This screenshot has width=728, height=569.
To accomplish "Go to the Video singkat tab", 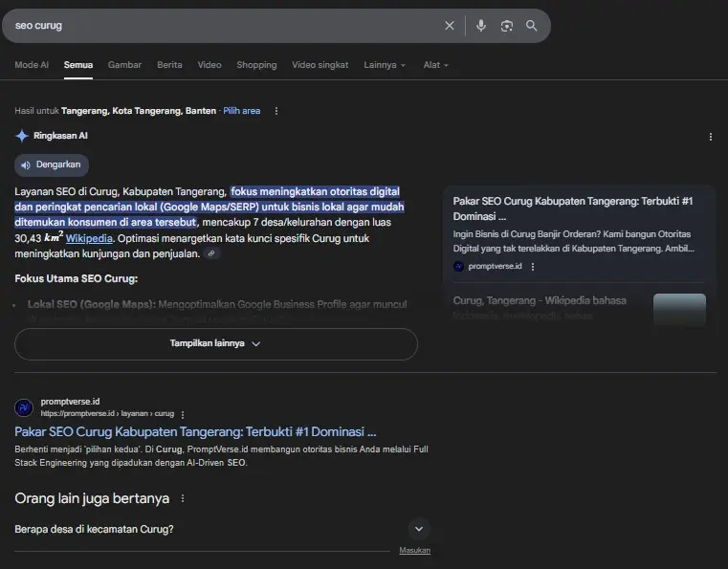I will click(320, 65).
